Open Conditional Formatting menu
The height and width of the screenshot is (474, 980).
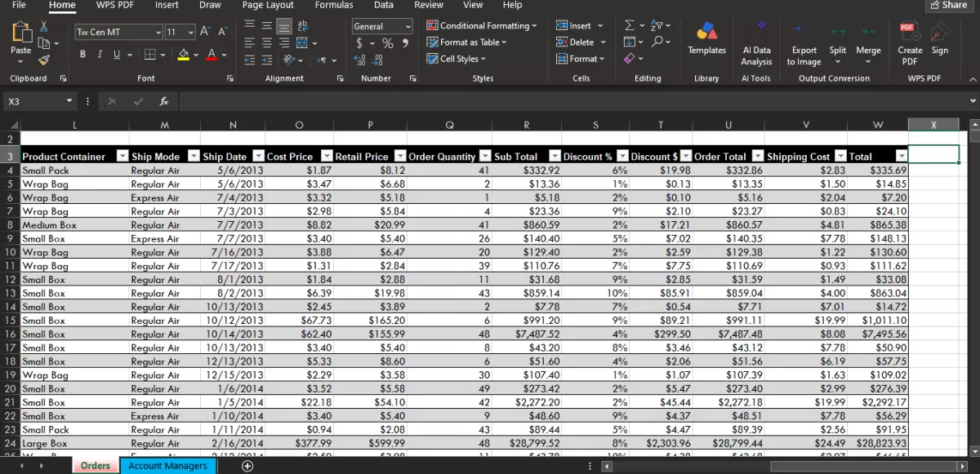tap(482, 26)
